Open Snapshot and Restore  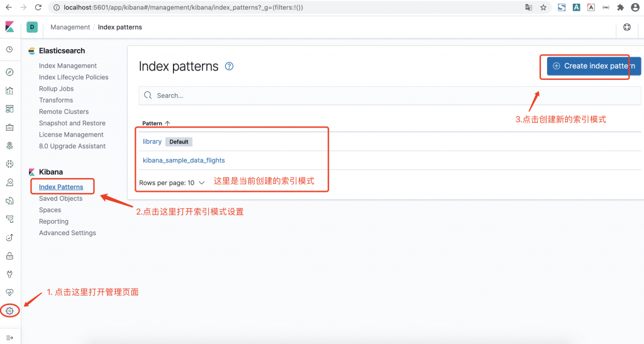tap(72, 123)
